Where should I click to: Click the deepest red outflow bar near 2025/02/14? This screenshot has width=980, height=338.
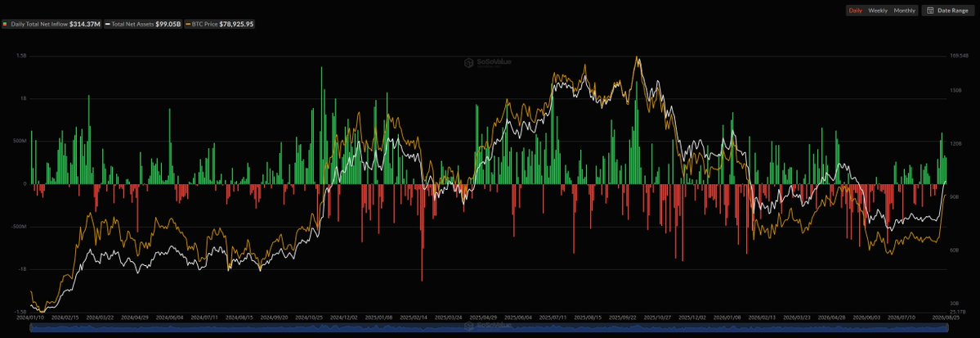click(422, 233)
